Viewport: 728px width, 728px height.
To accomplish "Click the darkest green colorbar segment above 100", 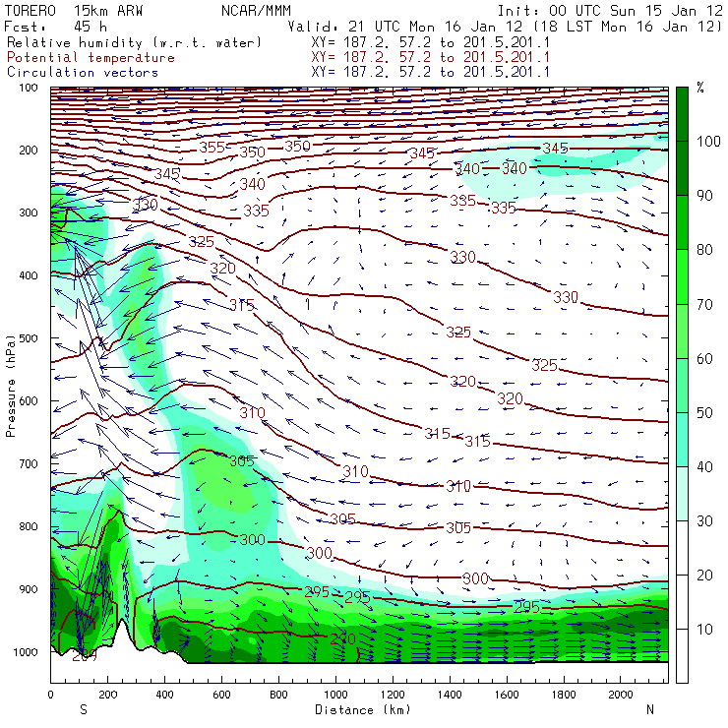I will point(682,114).
